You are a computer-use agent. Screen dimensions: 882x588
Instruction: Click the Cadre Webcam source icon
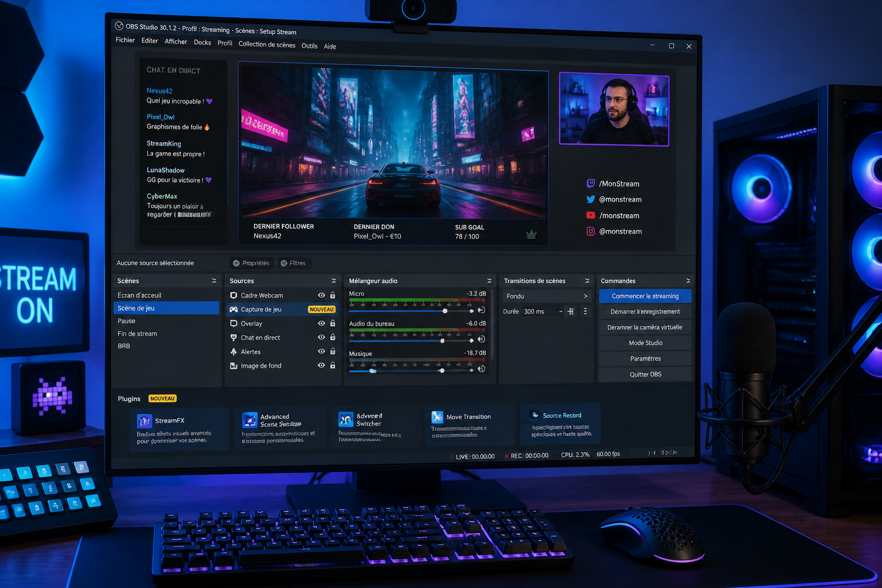coord(234,295)
